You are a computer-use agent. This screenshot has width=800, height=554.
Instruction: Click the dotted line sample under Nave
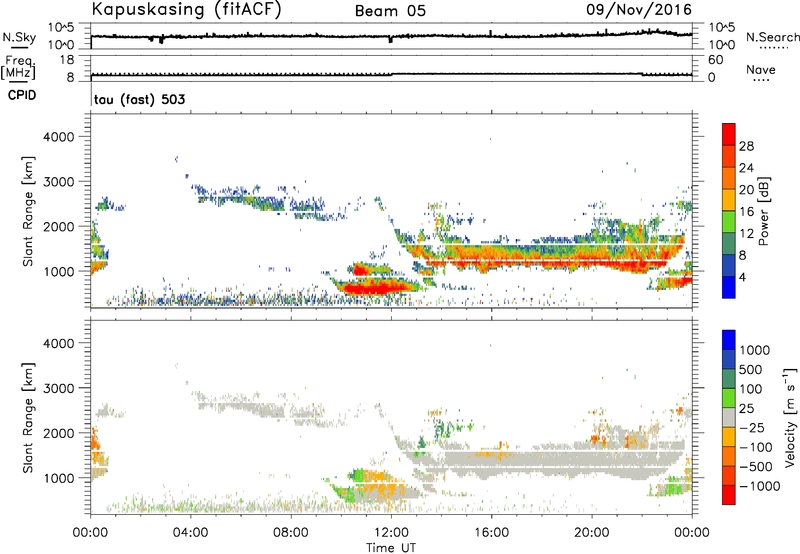761,80
